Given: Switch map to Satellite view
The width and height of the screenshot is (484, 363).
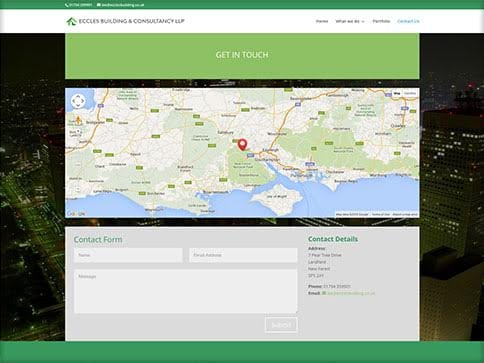Looking at the screenshot, I should [410, 94].
